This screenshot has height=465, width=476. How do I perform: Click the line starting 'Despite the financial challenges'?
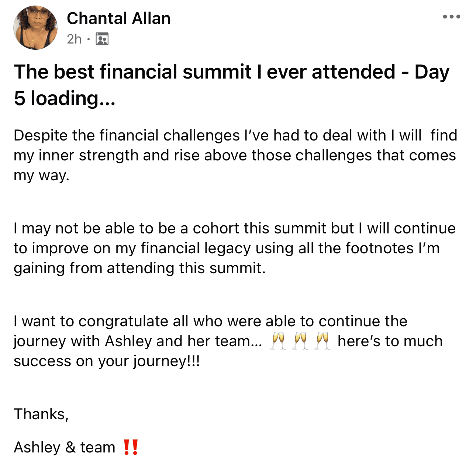tap(235, 135)
